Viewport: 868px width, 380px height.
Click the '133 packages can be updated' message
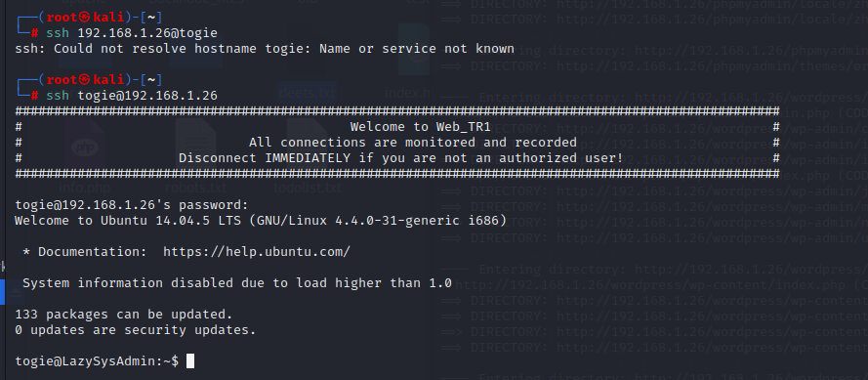124,315
